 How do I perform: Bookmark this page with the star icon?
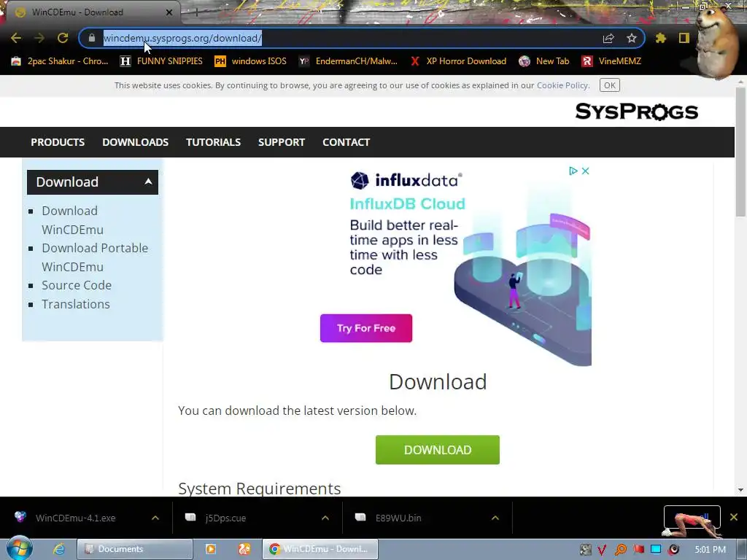tap(631, 38)
